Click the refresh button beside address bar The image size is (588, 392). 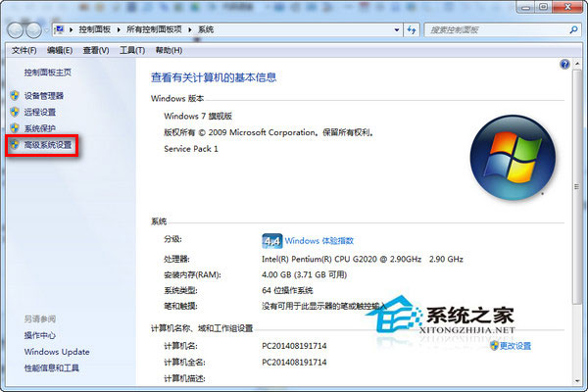(412, 30)
